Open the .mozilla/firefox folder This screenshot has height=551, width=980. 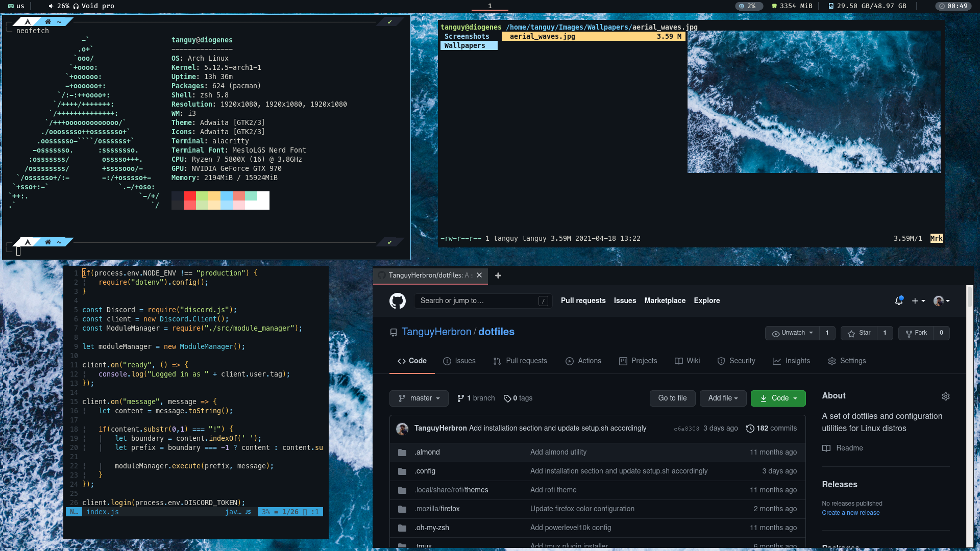click(x=437, y=509)
